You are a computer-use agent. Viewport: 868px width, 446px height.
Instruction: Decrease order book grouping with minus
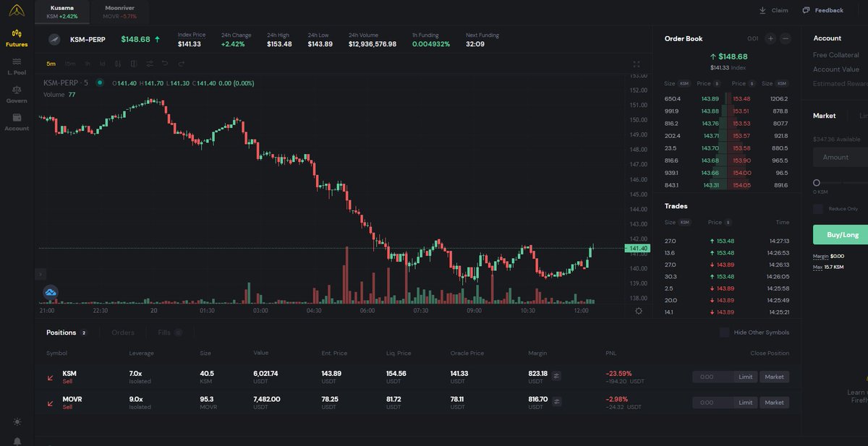click(x=786, y=38)
